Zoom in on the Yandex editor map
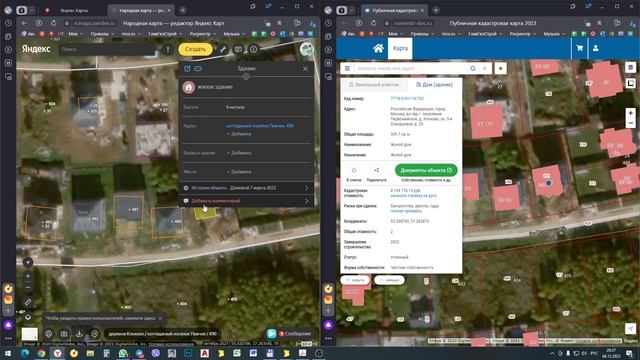Screen dimensions: 640x360 pyautogui.click(x=28, y=276)
